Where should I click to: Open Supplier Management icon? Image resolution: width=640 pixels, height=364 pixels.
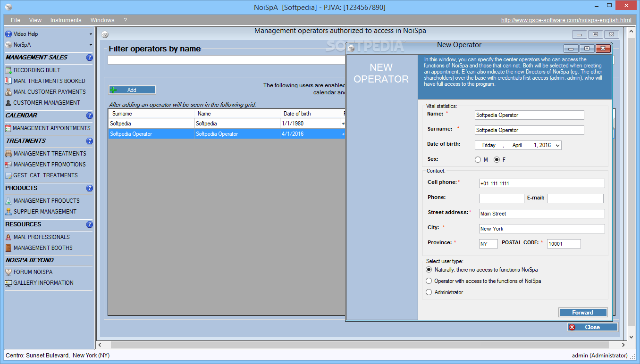[8, 212]
